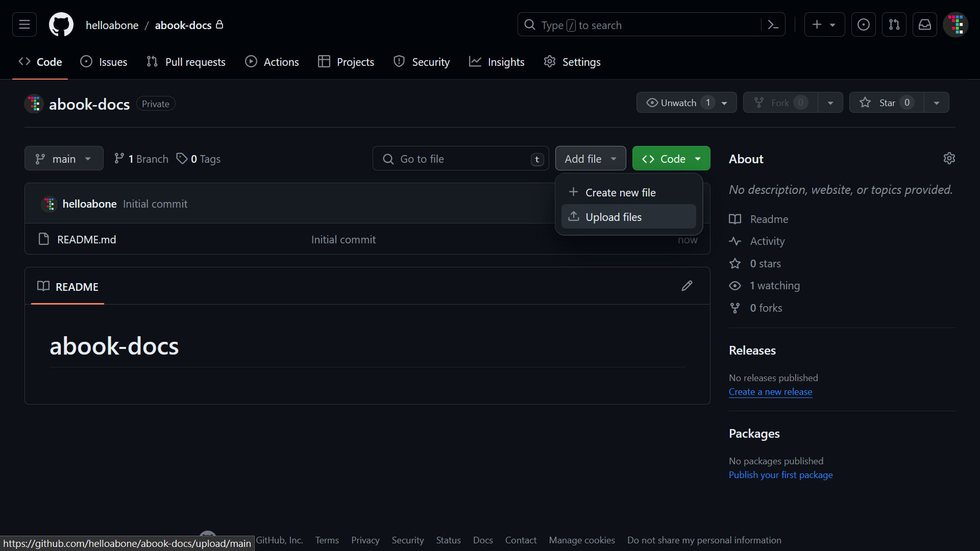Open the repository Settings tab
The width and height of the screenshot is (980, 551).
pyautogui.click(x=572, y=62)
